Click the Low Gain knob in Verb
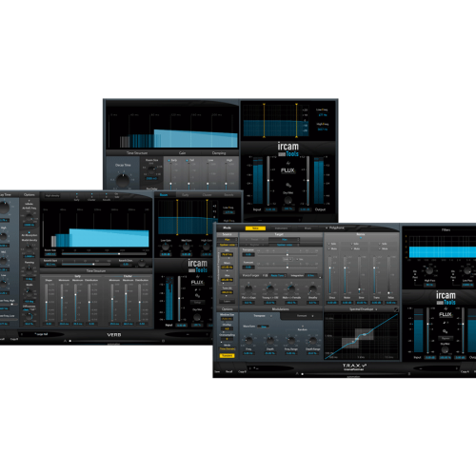The height and width of the screenshot is (476, 476). pos(166,247)
